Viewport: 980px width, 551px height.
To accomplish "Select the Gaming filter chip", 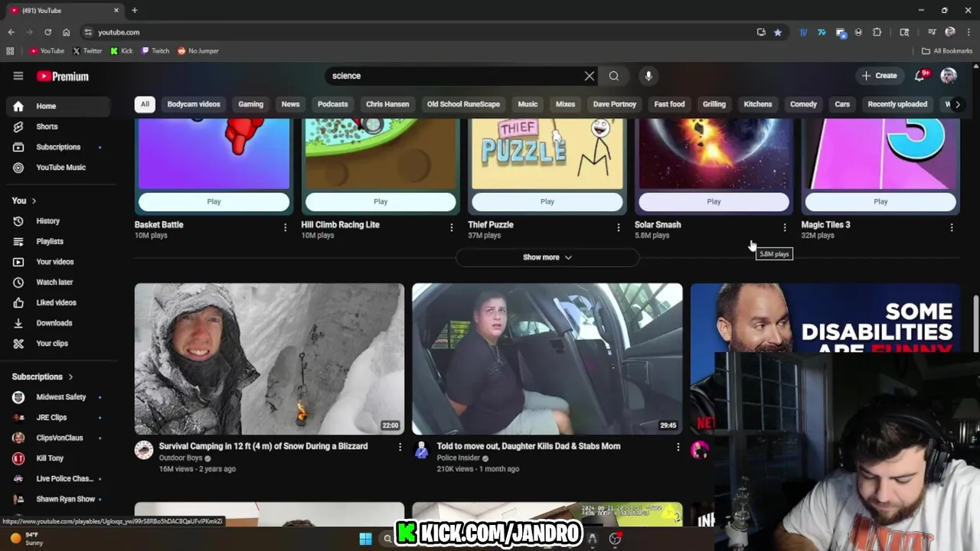I will click(x=250, y=104).
